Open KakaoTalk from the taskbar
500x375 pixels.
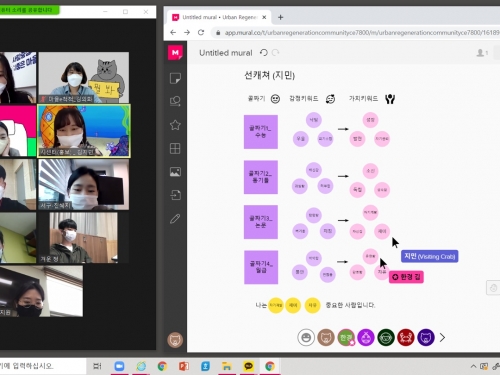tap(248, 366)
